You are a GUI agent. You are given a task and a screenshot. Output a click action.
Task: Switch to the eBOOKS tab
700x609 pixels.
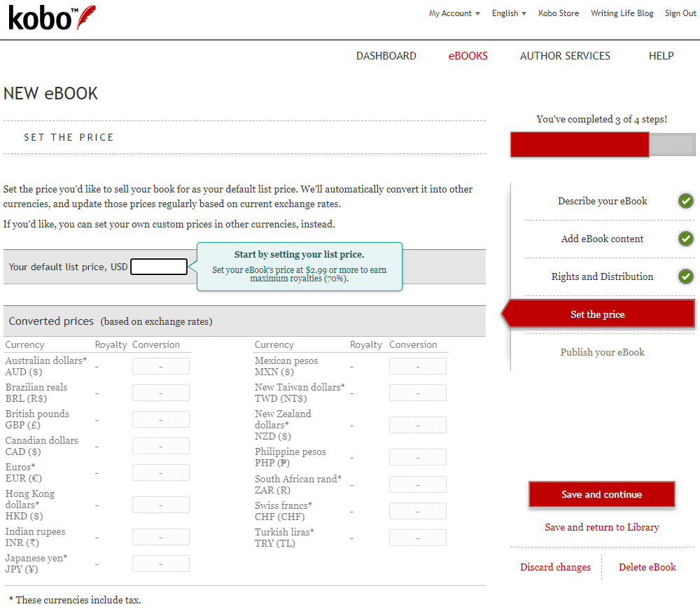click(x=468, y=55)
